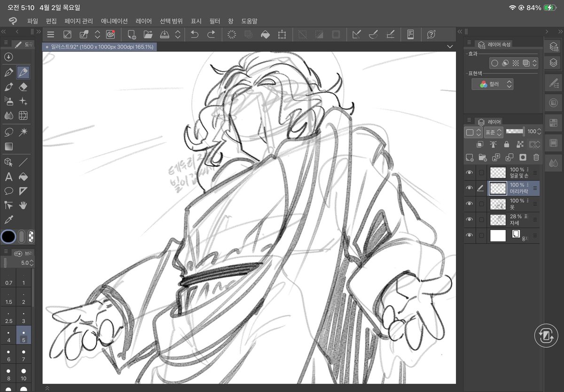The height and width of the screenshot is (392, 564).
Task: Open the 표준 blending mode dropdown
Action: pyautogui.click(x=493, y=132)
